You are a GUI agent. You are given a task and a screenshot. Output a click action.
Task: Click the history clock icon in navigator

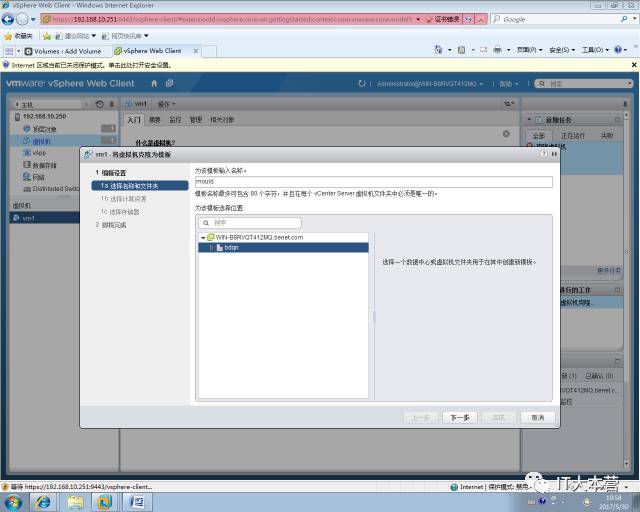point(99,104)
